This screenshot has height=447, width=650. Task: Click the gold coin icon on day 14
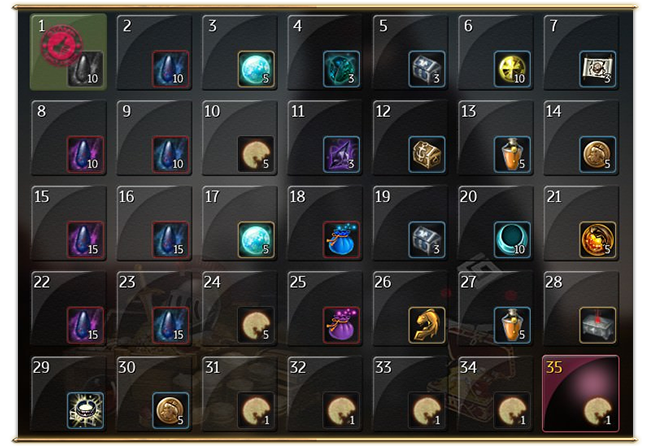coord(597,154)
